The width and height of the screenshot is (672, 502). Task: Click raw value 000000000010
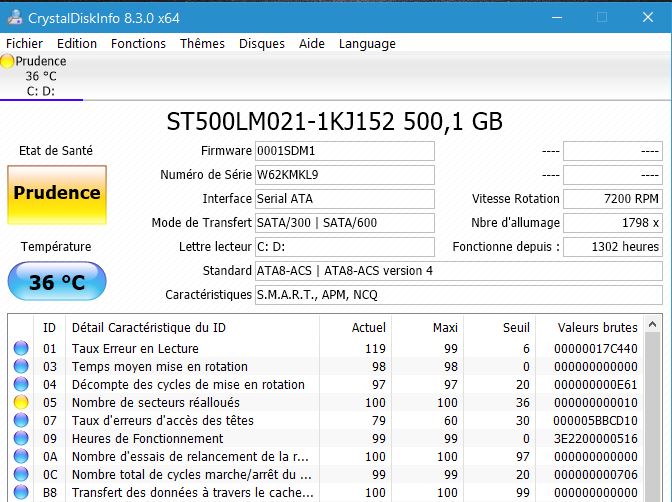(596, 403)
